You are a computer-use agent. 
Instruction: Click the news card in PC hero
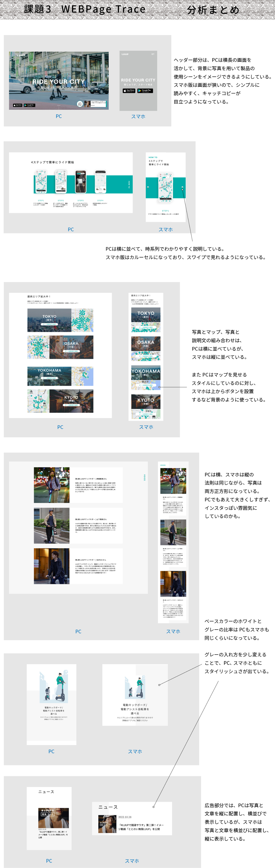(95, 104)
